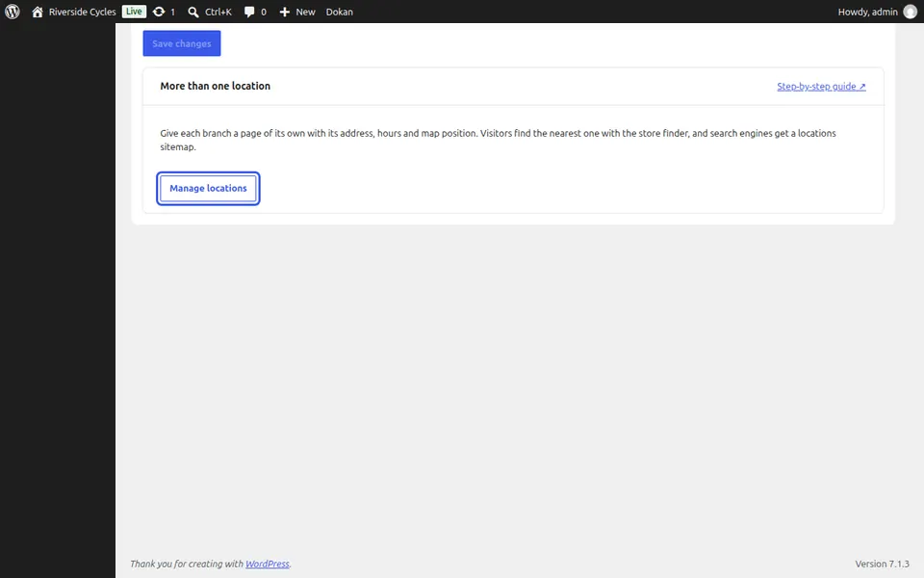Click the Live status badge
The image size is (924, 578).
[x=134, y=12]
